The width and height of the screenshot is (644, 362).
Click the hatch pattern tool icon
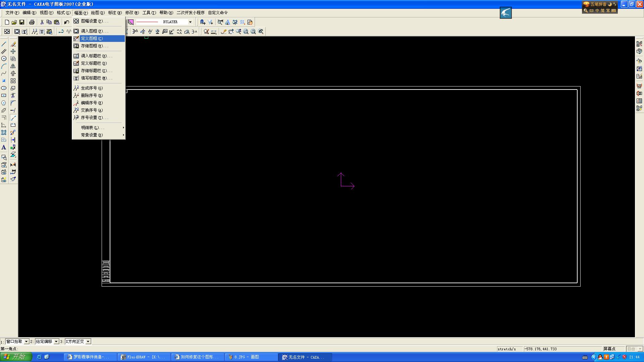(x=4, y=132)
